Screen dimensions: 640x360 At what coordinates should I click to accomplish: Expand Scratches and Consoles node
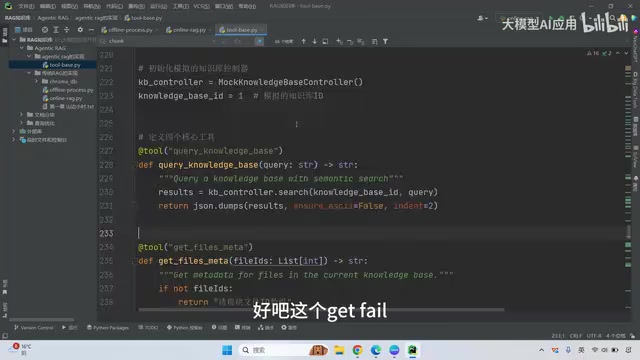pyautogui.click(x=14, y=140)
